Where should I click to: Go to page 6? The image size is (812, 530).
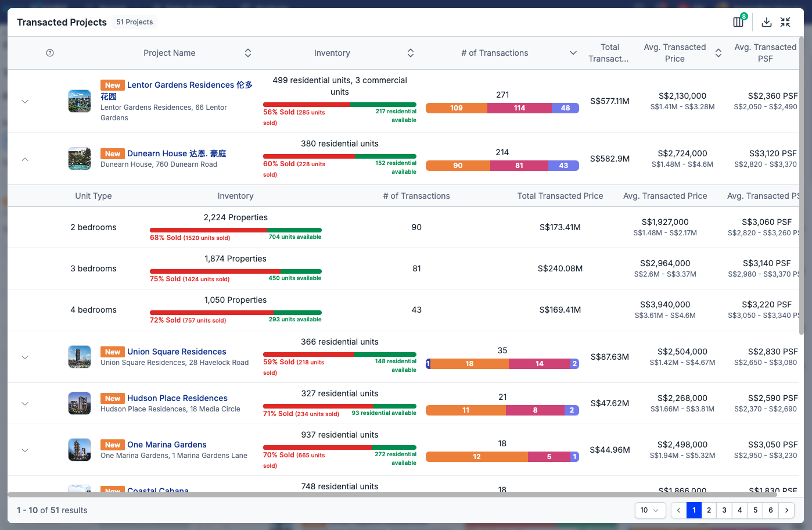[x=771, y=510]
